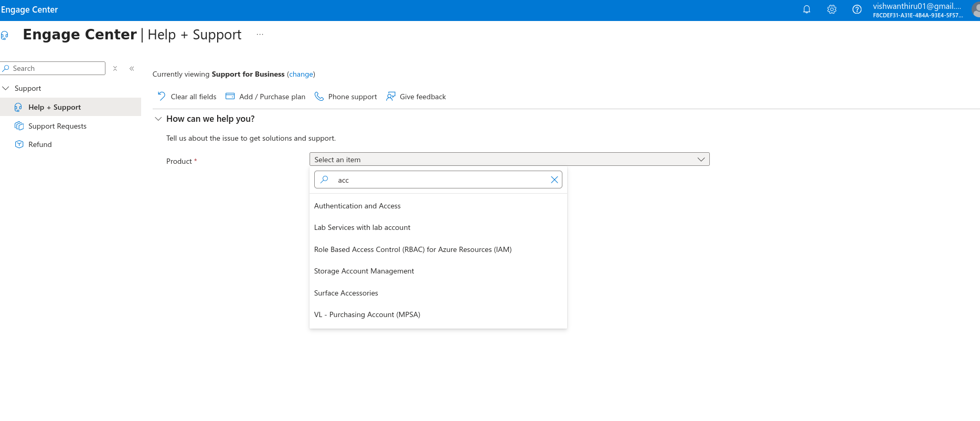Choose 'Role Based Access Control (RBAC)' option

click(438, 249)
